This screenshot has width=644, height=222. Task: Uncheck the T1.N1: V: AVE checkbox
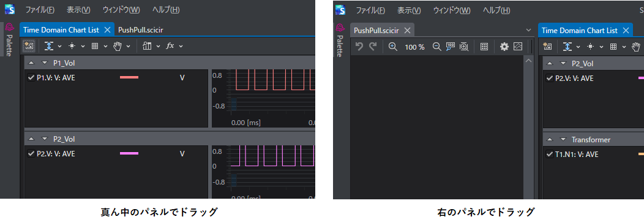[x=550, y=154]
